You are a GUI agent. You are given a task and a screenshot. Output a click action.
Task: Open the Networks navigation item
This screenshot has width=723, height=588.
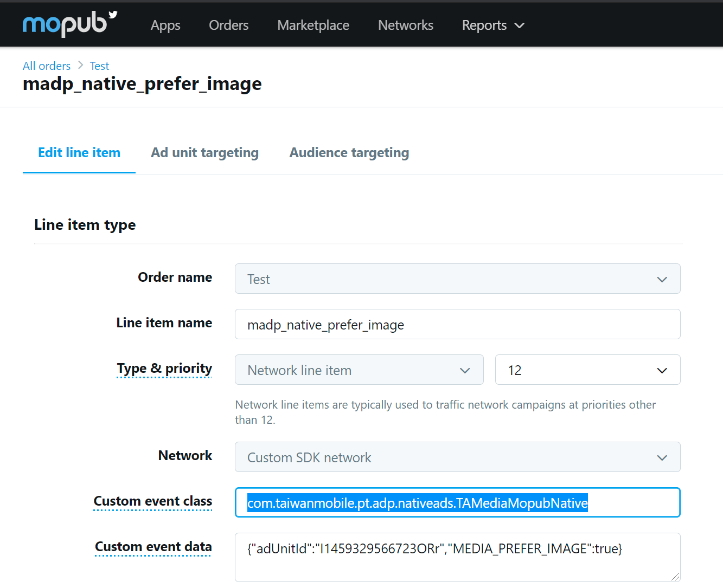point(406,25)
